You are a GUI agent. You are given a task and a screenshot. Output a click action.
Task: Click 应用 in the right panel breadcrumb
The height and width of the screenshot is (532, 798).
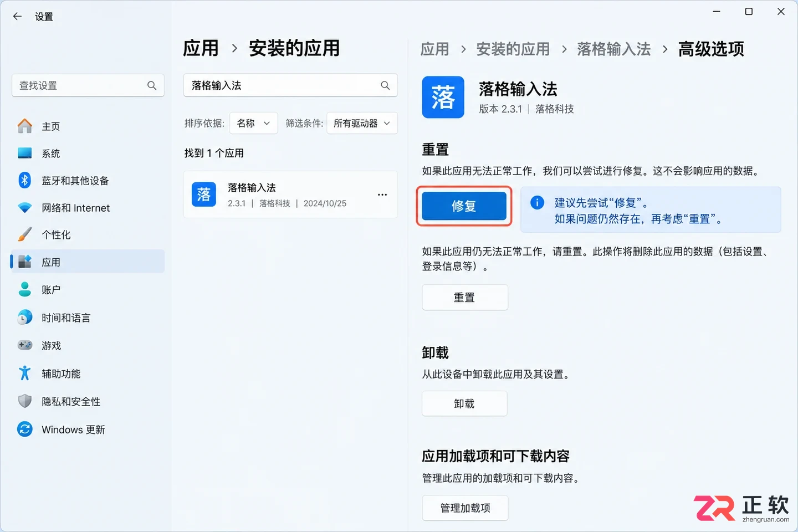coord(435,49)
